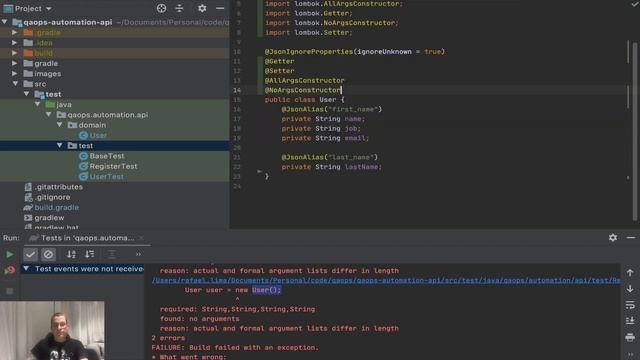Click the expand all icon in Run toolbar
Image resolution: width=640 pixels, height=360 pixels.
(x=111, y=254)
